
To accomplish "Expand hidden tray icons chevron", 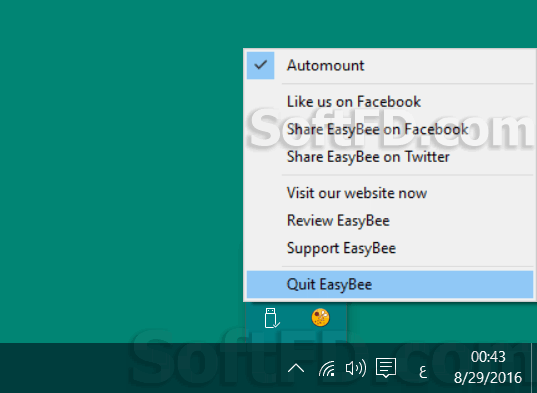I will click(x=296, y=368).
